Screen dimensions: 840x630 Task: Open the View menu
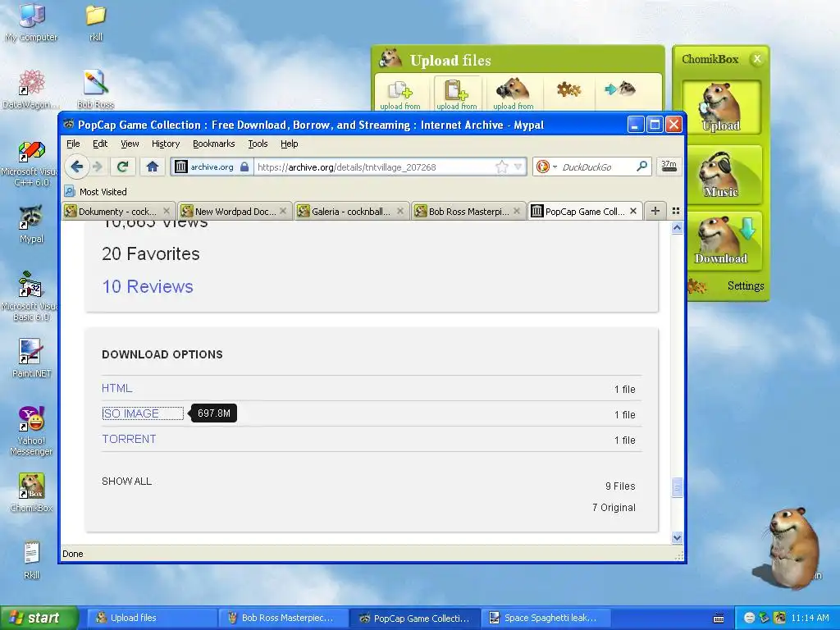click(130, 144)
